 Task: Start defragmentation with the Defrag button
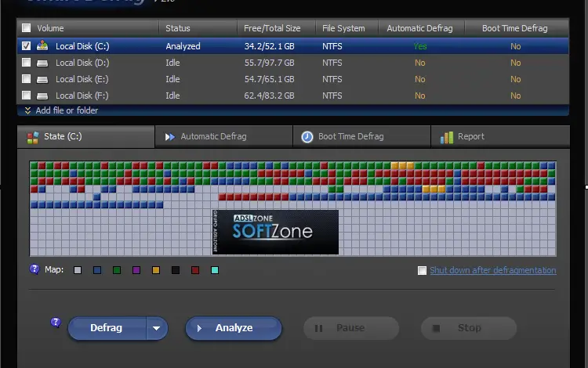click(107, 328)
